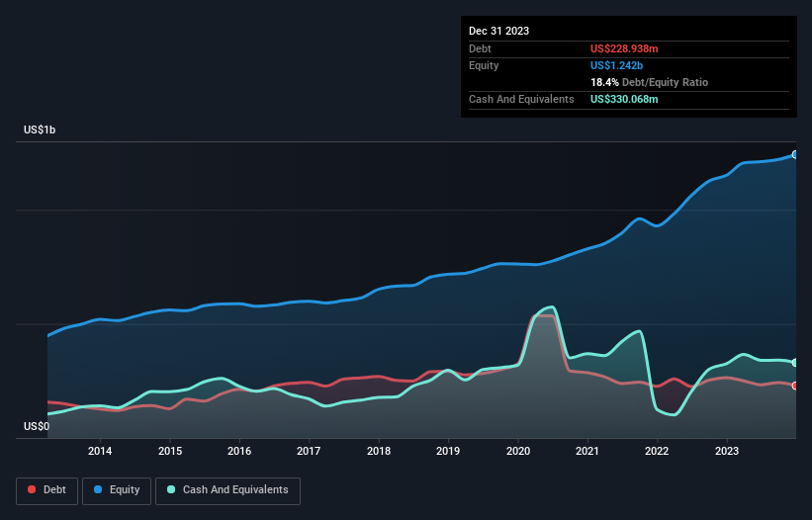
Task: Click the 2022 x-axis label
Action: [x=657, y=451]
